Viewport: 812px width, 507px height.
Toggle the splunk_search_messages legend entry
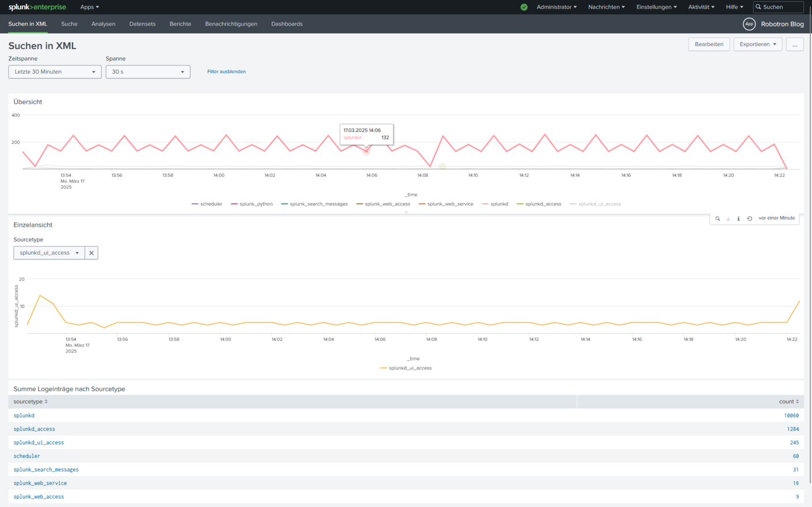[314, 204]
